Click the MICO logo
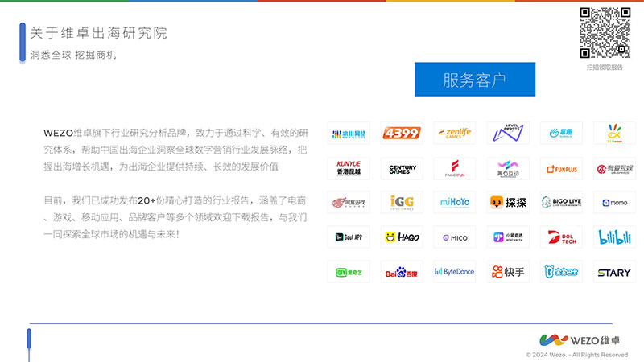644x362 pixels. 455,237
